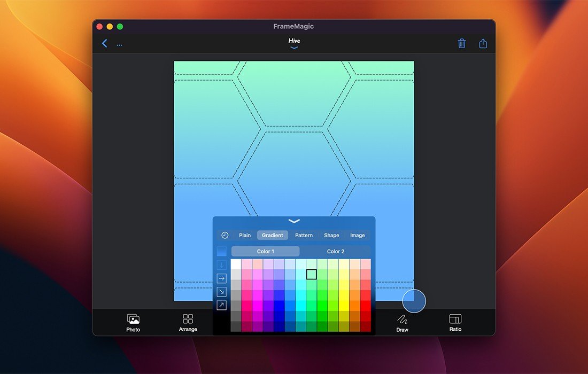Click the share export icon

tap(483, 44)
